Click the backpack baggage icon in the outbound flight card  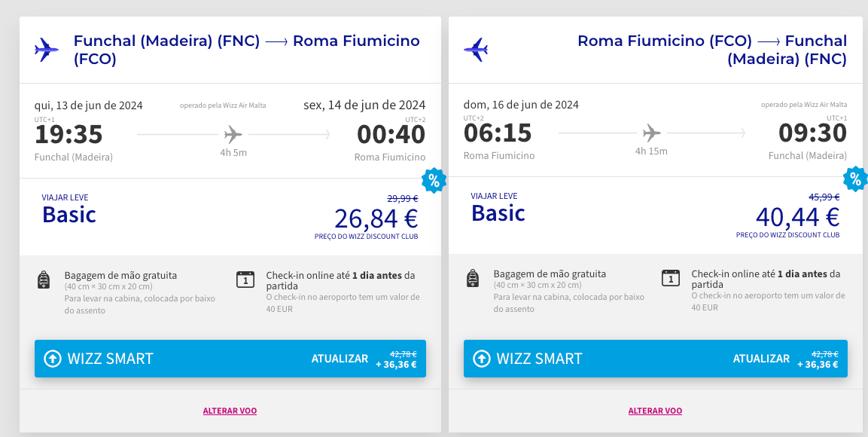44,280
